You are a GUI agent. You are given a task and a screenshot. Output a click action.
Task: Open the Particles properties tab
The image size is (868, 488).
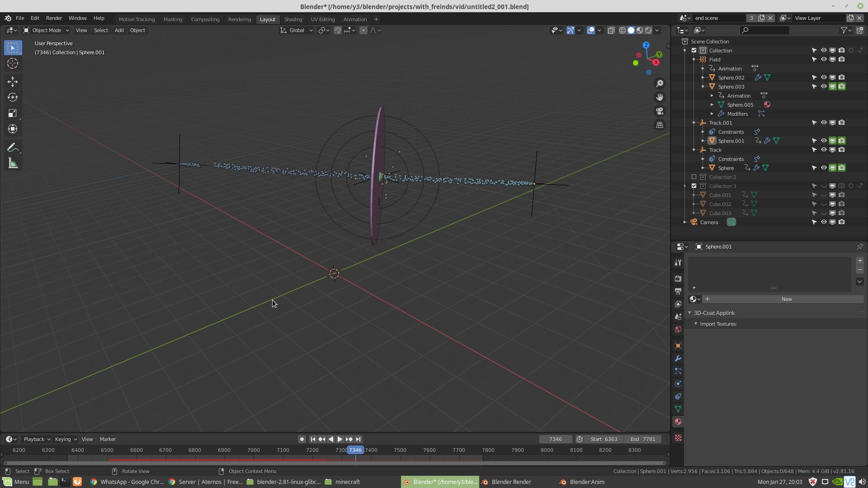click(x=678, y=371)
